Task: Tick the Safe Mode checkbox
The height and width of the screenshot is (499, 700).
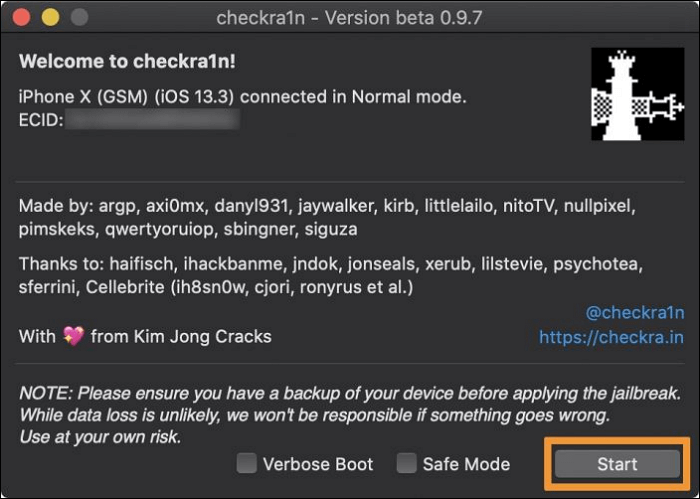Action: (x=406, y=464)
